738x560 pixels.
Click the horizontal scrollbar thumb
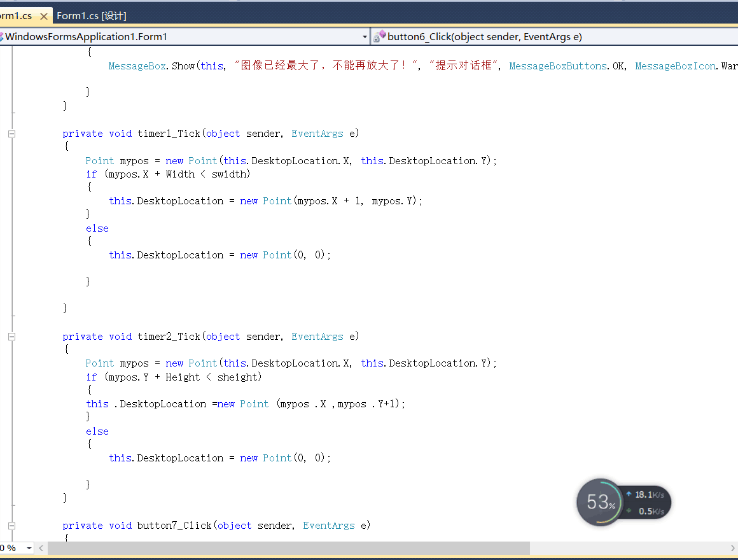(286, 548)
